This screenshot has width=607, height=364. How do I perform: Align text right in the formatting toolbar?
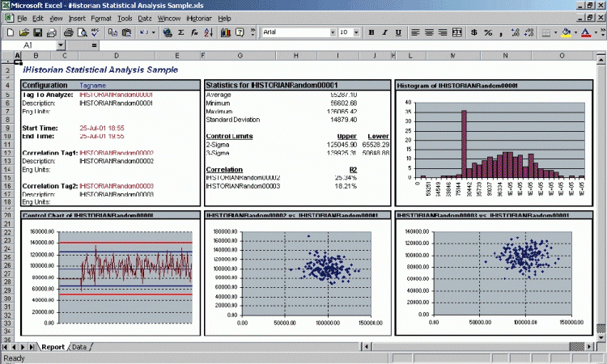(x=443, y=32)
